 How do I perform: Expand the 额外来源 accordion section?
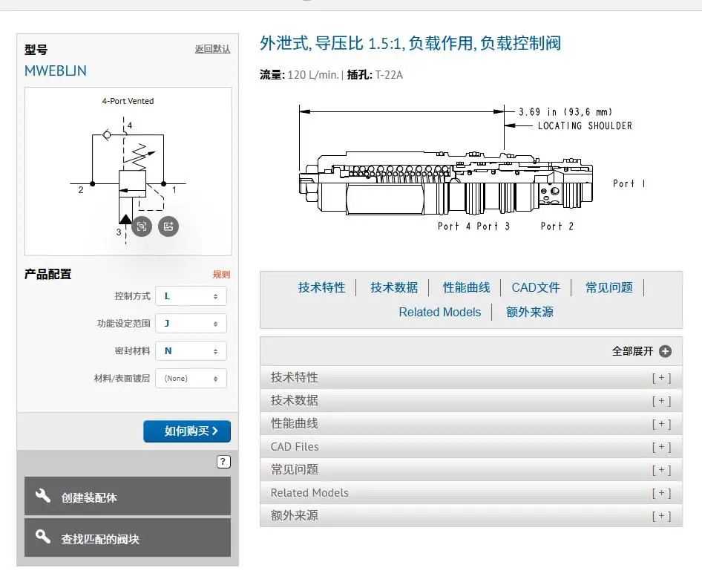pos(471,515)
